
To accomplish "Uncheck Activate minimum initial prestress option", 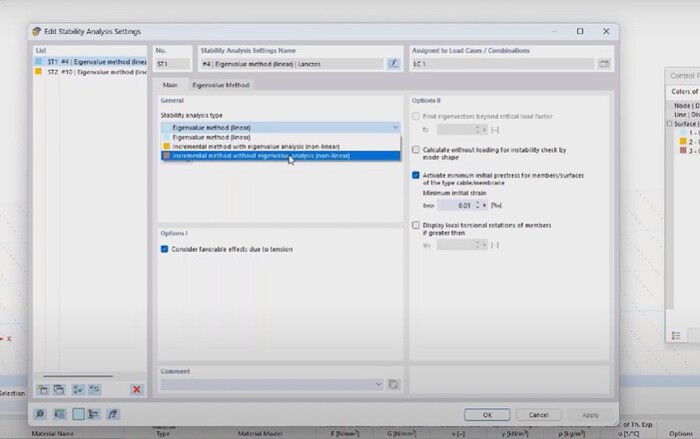I will coord(416,174).
